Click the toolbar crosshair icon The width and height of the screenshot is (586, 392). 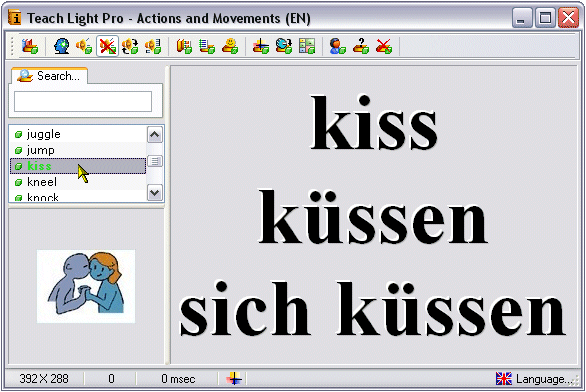261,46
